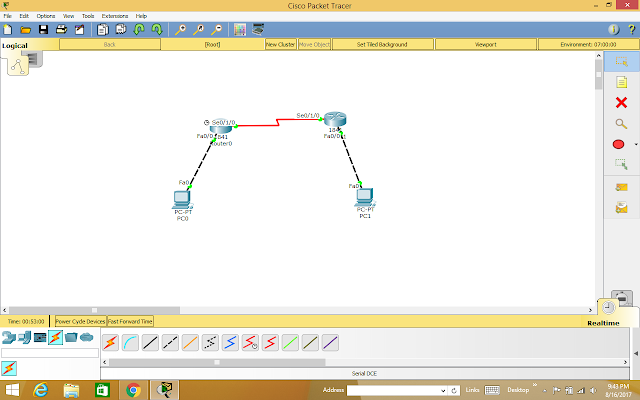Select the Multiuser Connection cloud category
This screenshot has width=640, height=400.
[87, 338]
